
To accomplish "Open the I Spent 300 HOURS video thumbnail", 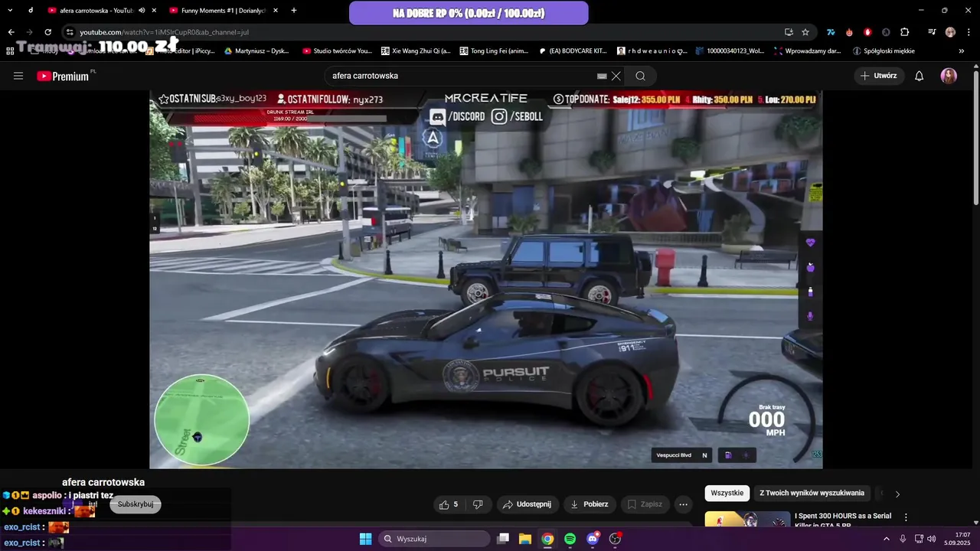I will 747,520.
